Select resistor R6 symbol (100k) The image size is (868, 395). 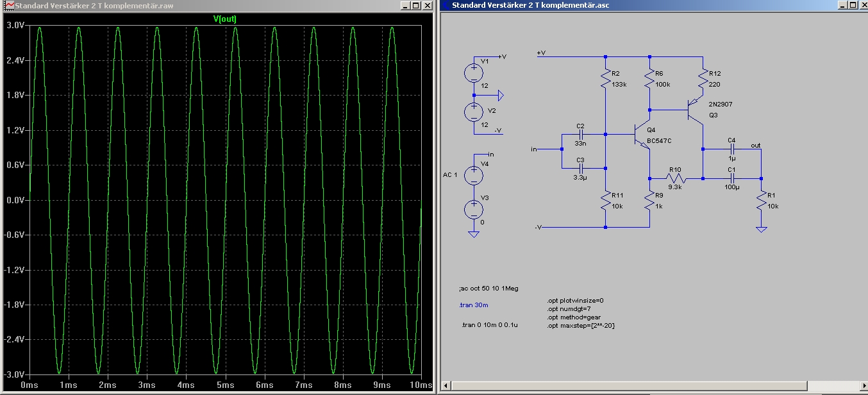click(650, 79)
